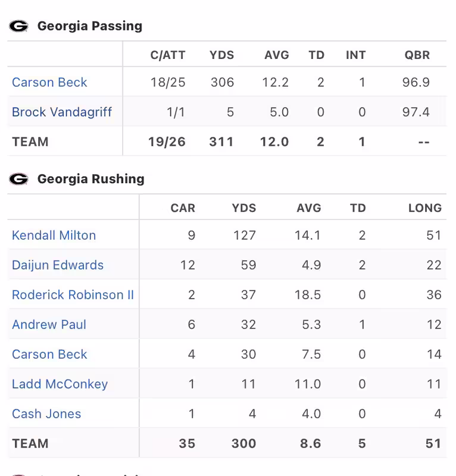This screenshot has width=456, height=476.
Task: Open Brock Vandagriff player link
Action: coord(62,112)
